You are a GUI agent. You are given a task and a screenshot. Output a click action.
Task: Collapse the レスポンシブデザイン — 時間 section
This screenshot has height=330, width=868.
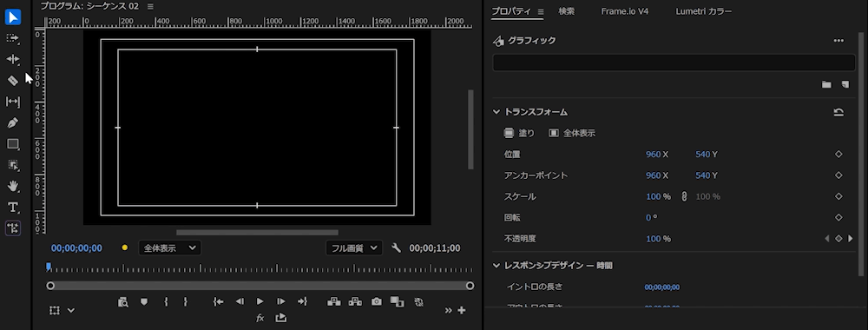[496, 265]
